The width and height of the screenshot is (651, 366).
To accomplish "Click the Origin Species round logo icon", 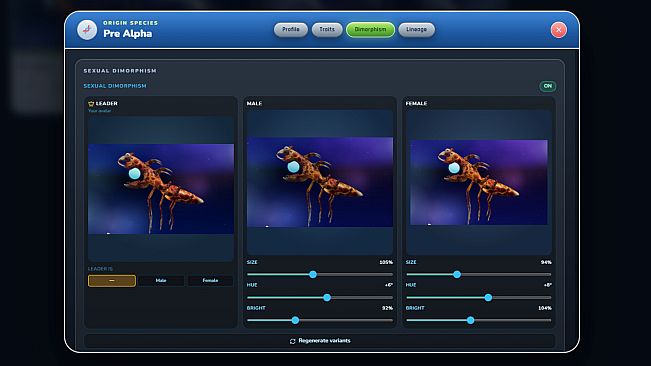I will (87, 30).
